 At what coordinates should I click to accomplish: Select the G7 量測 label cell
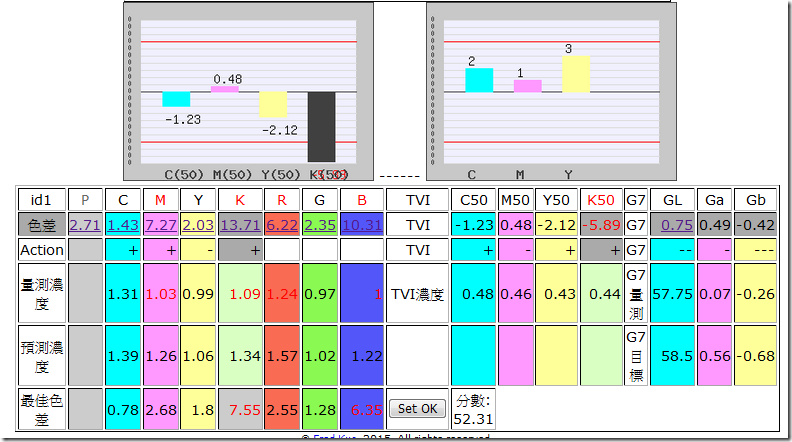click(636, 293)
